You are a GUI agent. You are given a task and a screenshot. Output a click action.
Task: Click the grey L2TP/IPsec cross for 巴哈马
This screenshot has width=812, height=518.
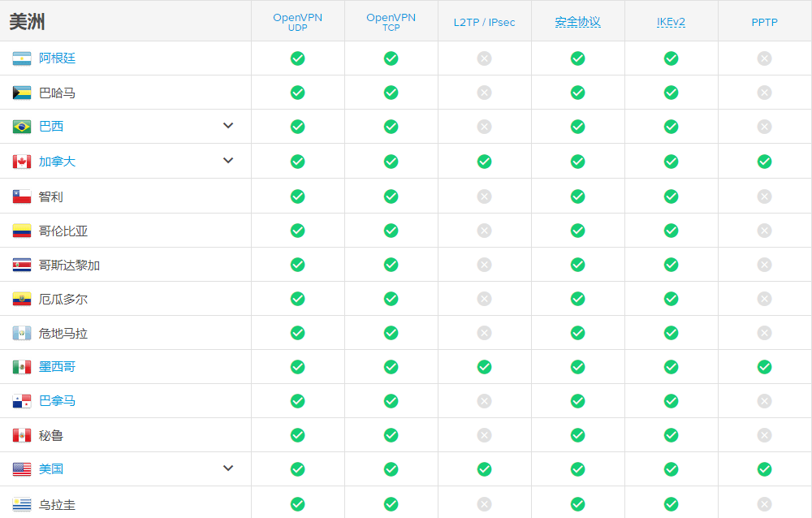pos(484,93)
